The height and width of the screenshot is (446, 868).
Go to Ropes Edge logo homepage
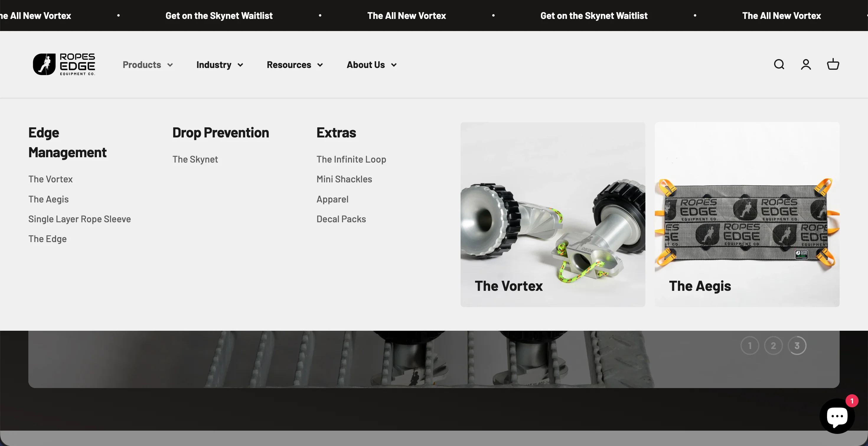(64, 64)
